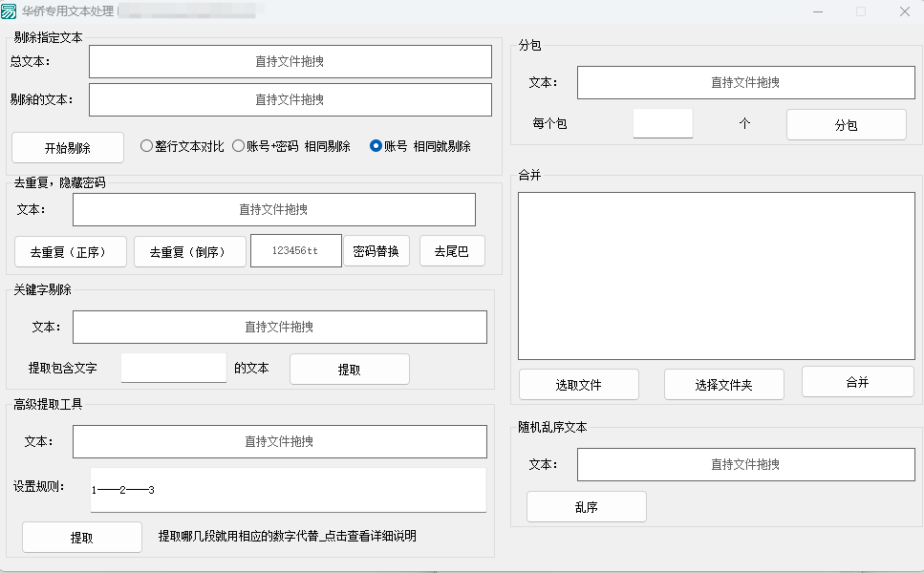The image size is (924, 573).
Task: Choose 账号 相同就剔除 radio option
Action: (376, 146)
